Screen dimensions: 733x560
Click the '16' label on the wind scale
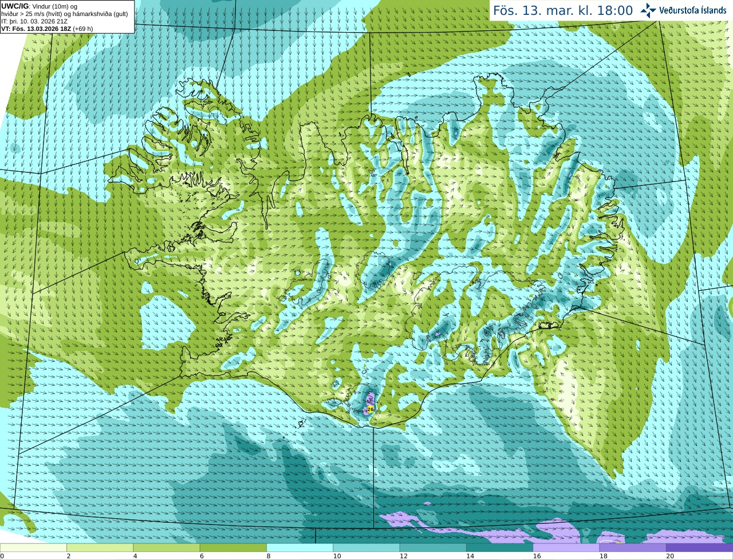point(537,556)
